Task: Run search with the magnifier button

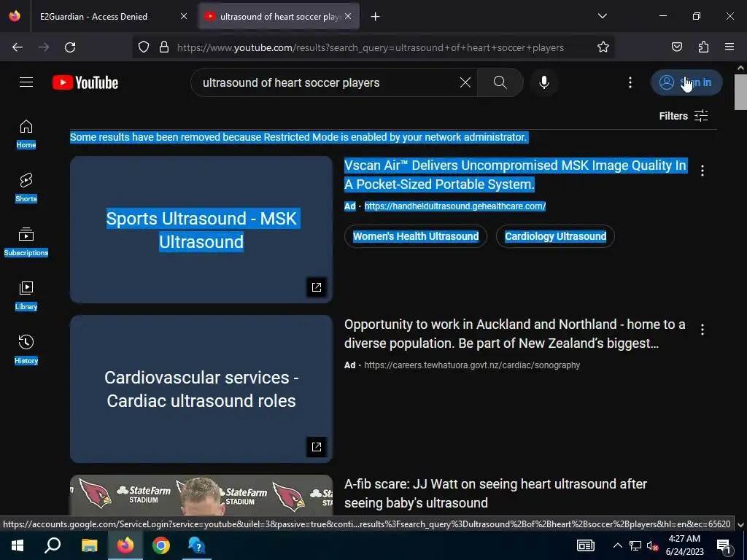Action: 500,82
